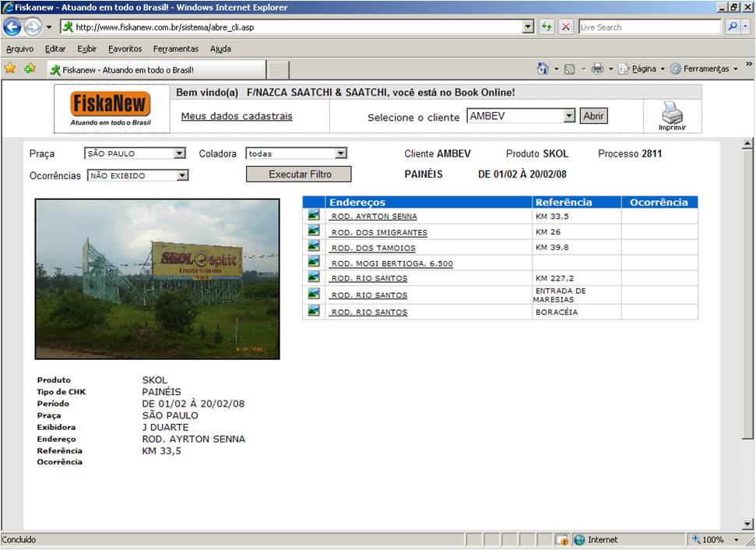
Task: Open the ROD. AYRTON SENNA address link
Action: [374, 217]
